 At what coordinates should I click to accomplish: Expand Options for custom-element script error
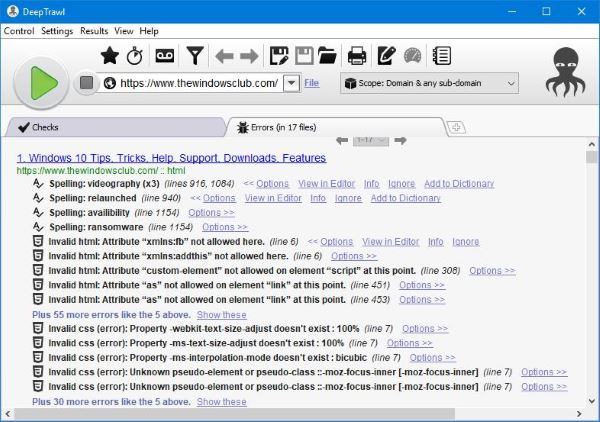(x=492, y=271)
